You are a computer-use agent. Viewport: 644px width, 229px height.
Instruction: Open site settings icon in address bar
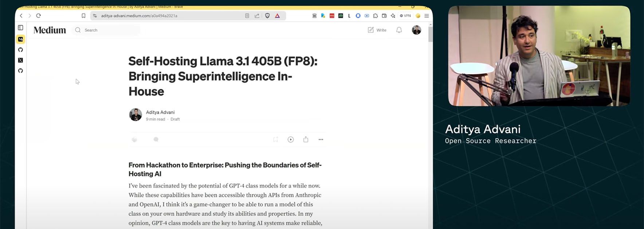95,16
